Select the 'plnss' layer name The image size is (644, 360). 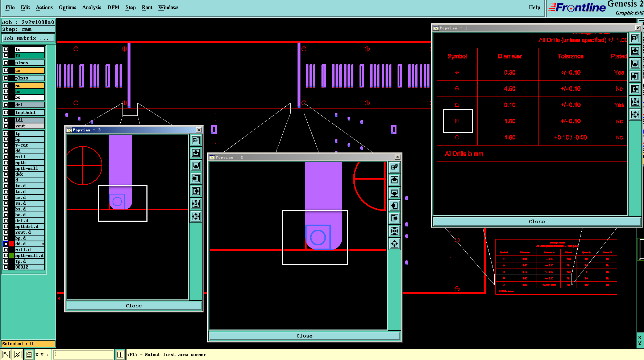[x=29, y=78]
